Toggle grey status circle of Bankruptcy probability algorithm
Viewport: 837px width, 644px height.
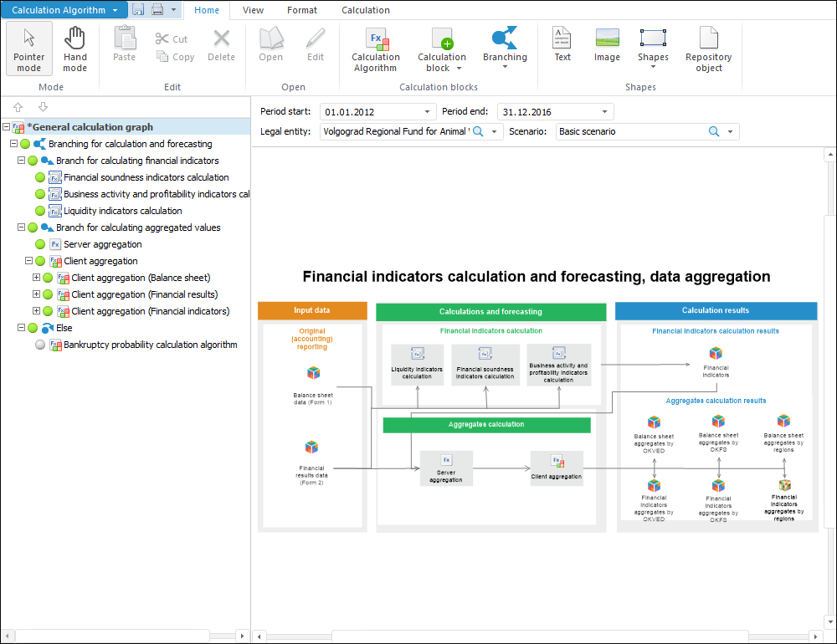pos(40,345)
